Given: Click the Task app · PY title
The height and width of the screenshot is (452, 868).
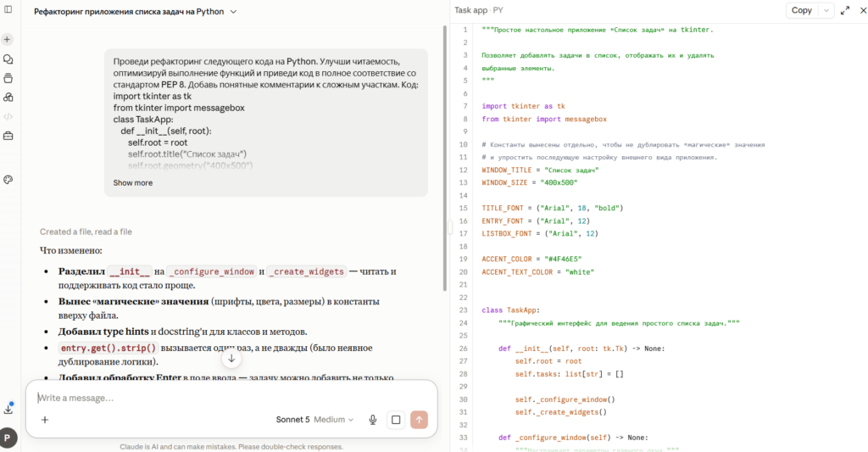Looking at the screenshot, I should point(479,10).
